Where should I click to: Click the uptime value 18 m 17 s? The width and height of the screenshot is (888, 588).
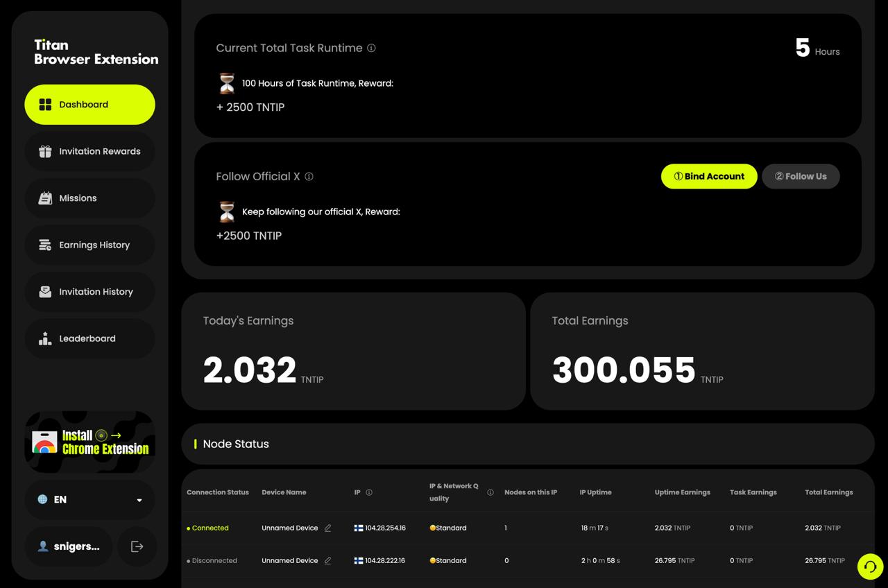(595, 528)
